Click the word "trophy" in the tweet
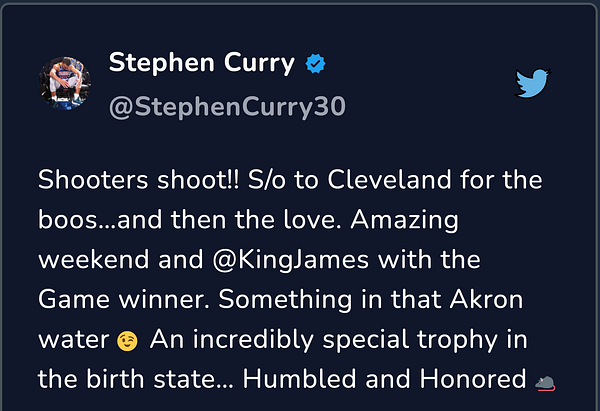 pyautogui.click(x=457, y=340)
